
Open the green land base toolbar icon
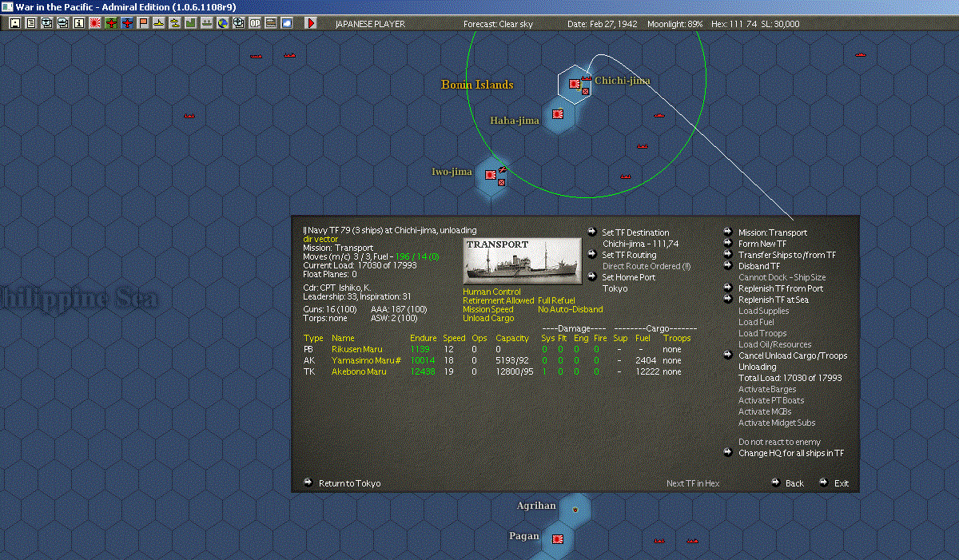point(190,24)
